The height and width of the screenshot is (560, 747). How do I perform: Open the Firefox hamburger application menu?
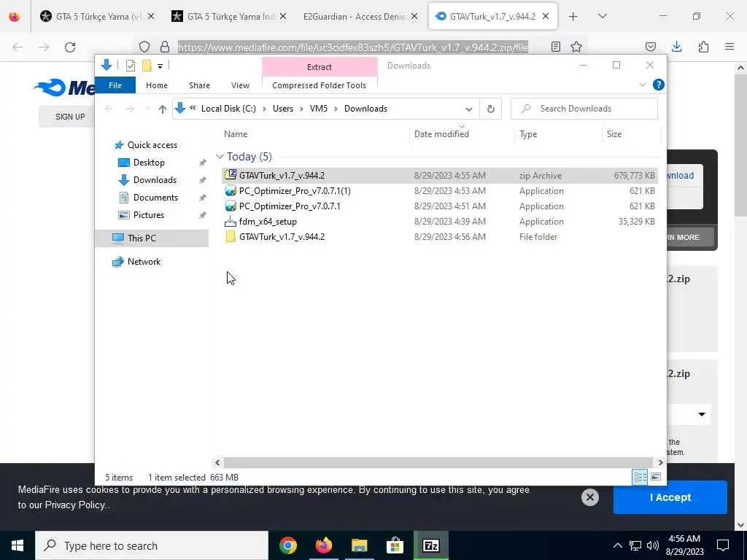click(x=729, y=47)
